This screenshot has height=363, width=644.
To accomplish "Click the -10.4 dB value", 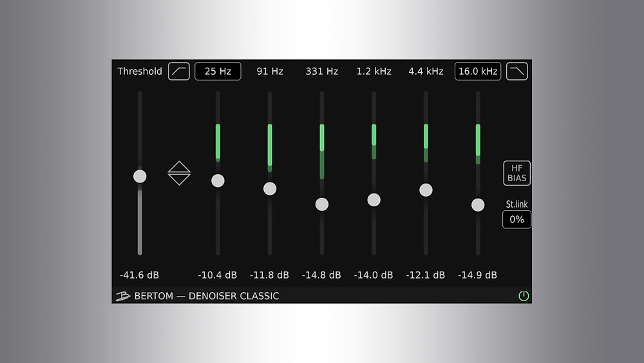I will click(x=217, y=275).
